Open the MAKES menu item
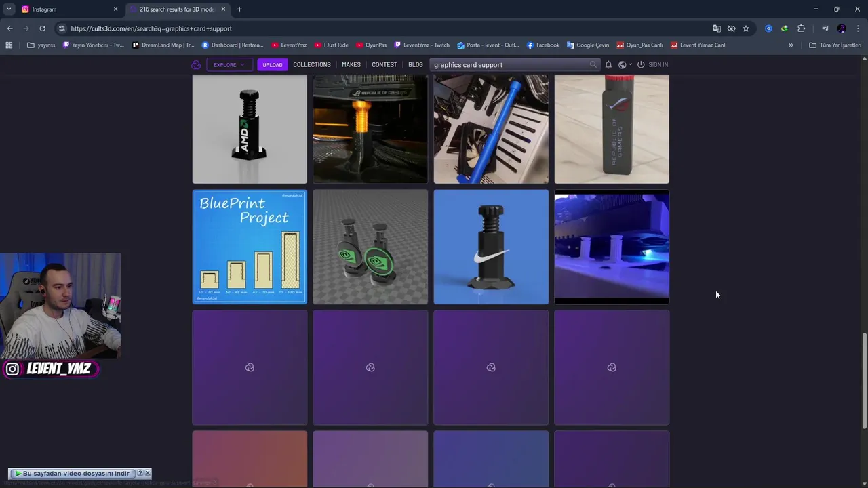The height and width of the screenshot is (488, 868). click(x=351, y=65)
